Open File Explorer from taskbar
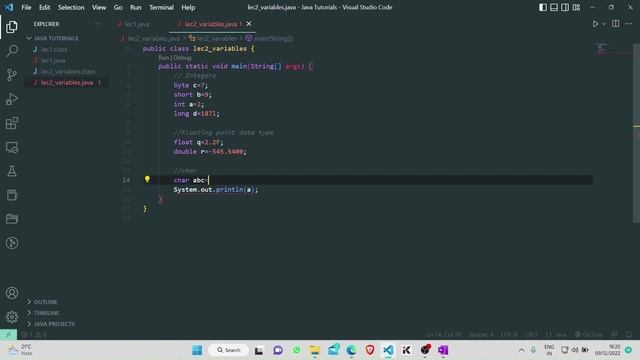The height and width of the screenshot is (360, 640). (315, 350)
